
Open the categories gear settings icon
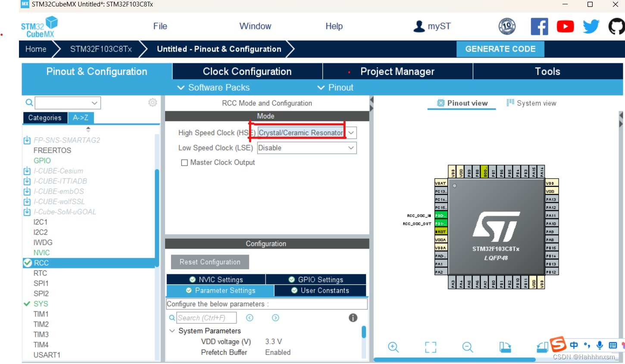coord(153,103)
